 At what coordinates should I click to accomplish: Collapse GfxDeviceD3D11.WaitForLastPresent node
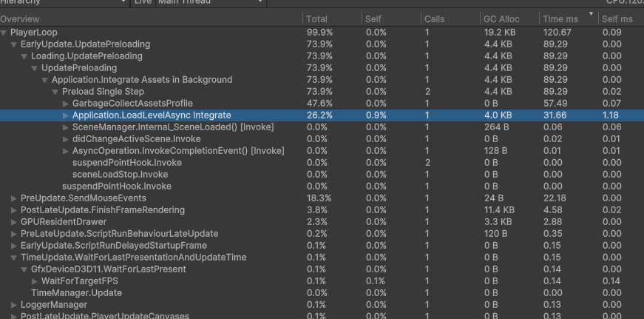25,269
